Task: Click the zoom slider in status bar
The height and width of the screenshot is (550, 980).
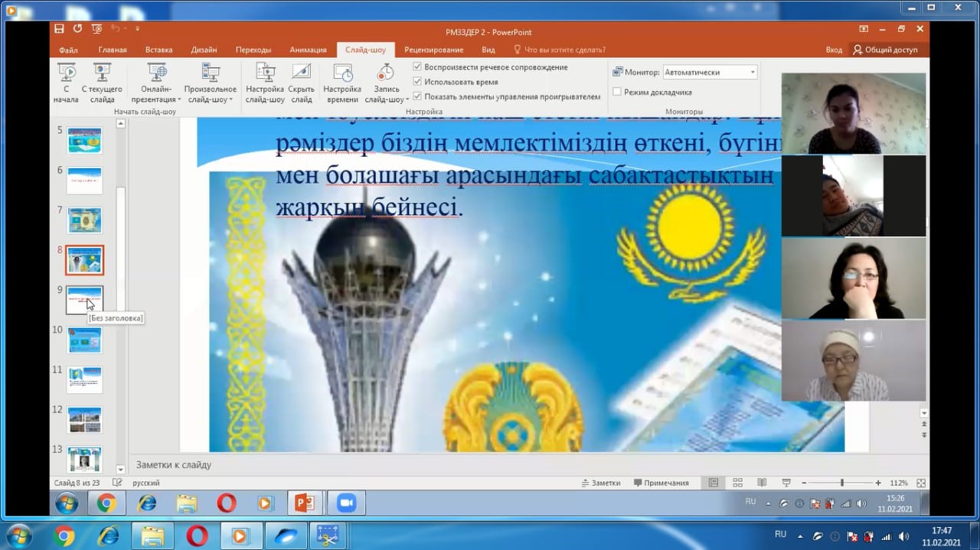Action: pos(841,483)
